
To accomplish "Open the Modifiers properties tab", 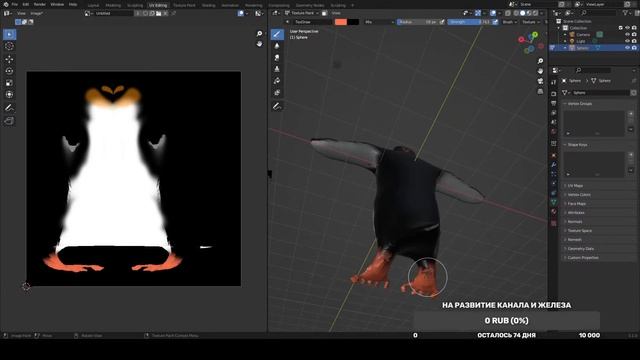I will click(553, 164).
